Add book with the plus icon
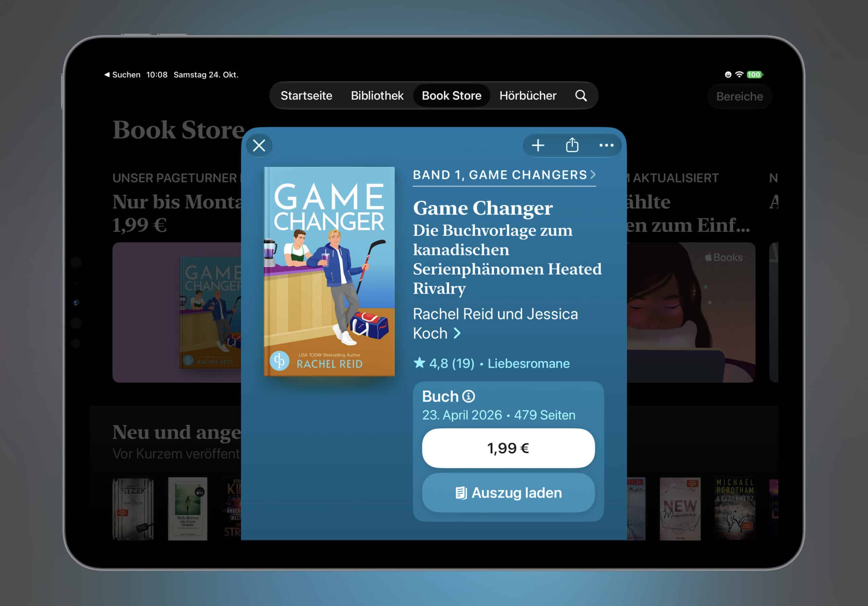This screenshot has width=868, height=606. click(538, 145)
